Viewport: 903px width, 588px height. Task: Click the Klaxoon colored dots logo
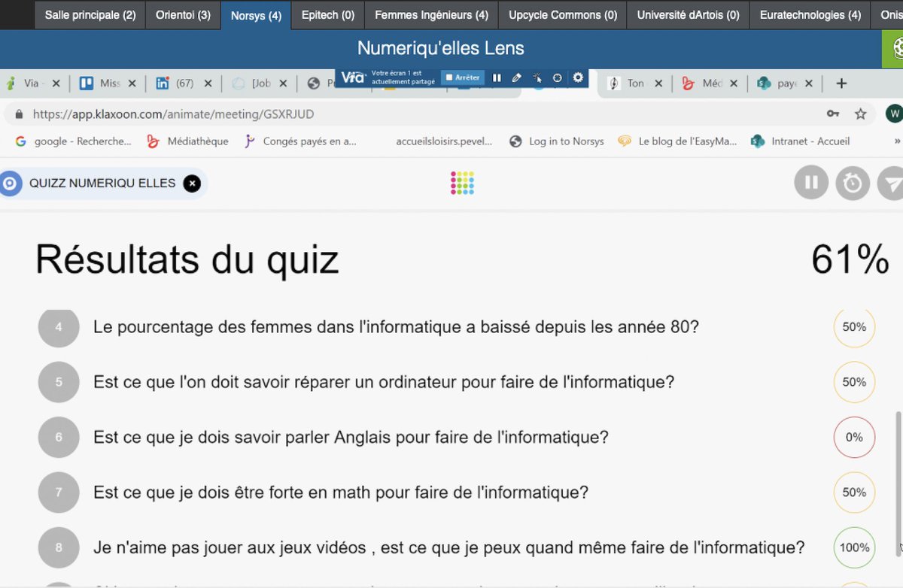pyautogui.click(x=462, y=183)
